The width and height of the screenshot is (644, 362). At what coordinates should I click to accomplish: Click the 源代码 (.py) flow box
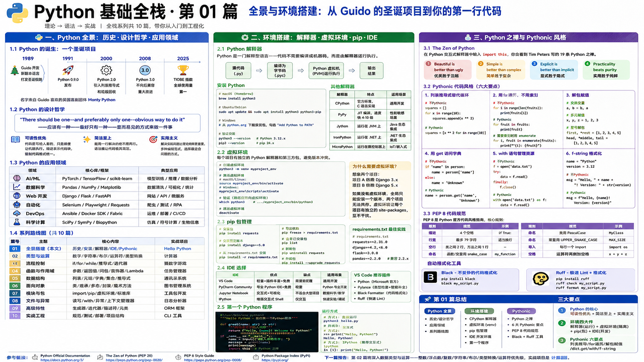(x=238, y=71)
